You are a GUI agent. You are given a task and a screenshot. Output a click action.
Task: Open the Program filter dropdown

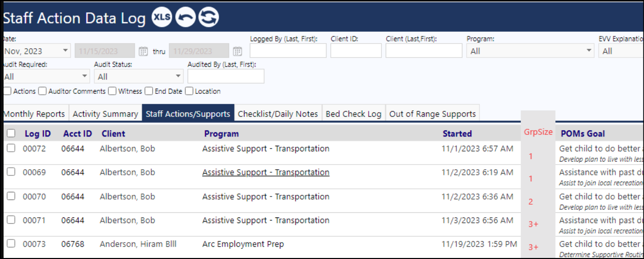tap(530, 51)
